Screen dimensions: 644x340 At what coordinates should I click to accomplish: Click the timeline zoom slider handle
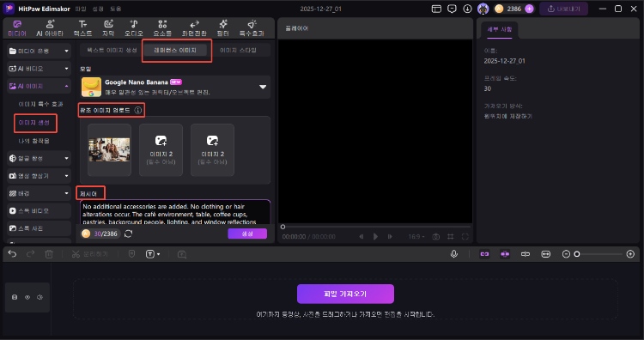577,254
